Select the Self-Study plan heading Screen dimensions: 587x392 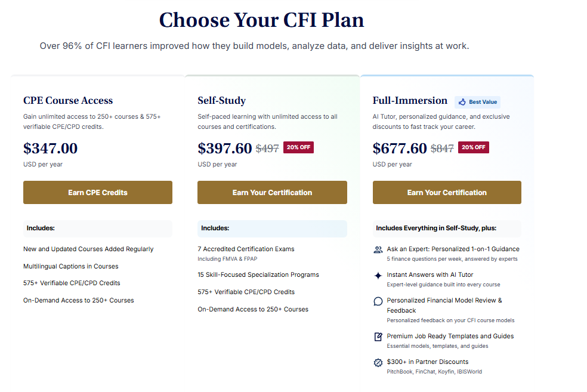coord(222,100)
